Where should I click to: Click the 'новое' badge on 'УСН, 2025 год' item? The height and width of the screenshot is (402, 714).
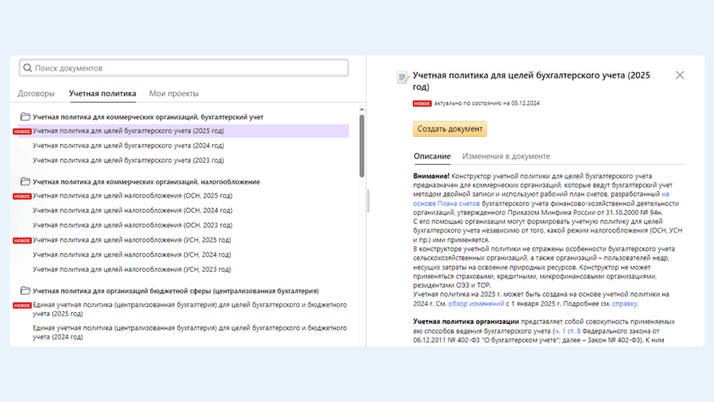[x=21, y=241]
